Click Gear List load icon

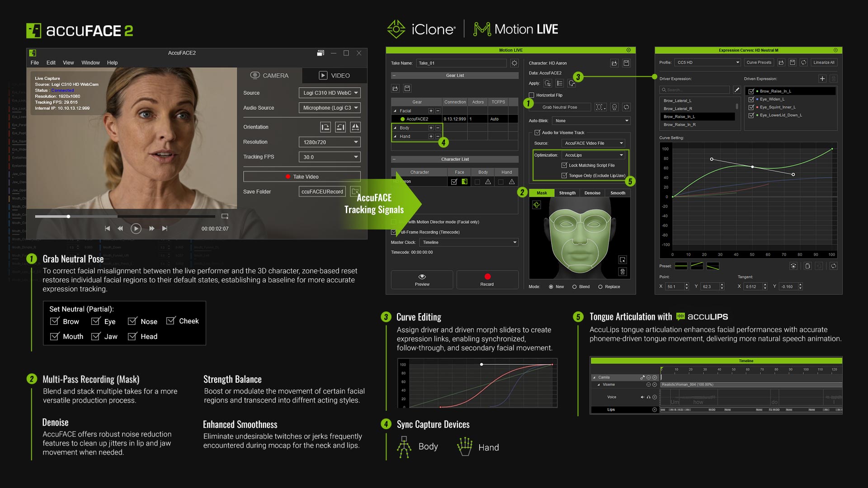pos(395,89)
